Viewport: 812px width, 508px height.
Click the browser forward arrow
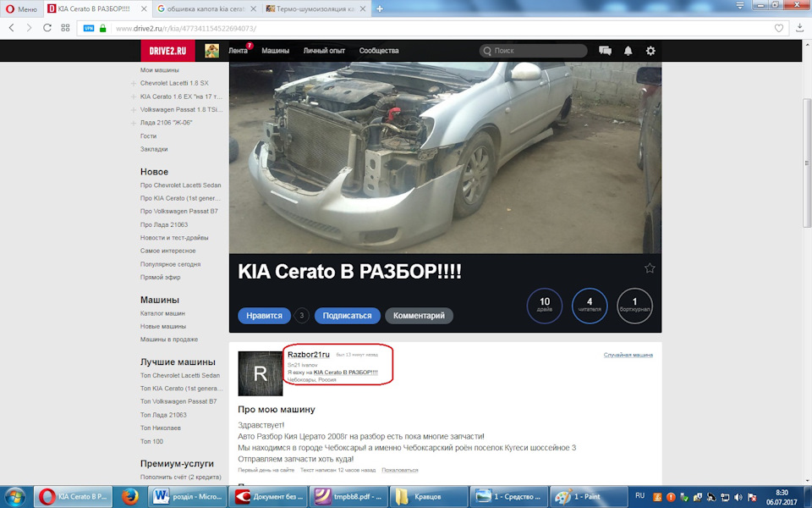pyautogui.click(x=29, y=28)
